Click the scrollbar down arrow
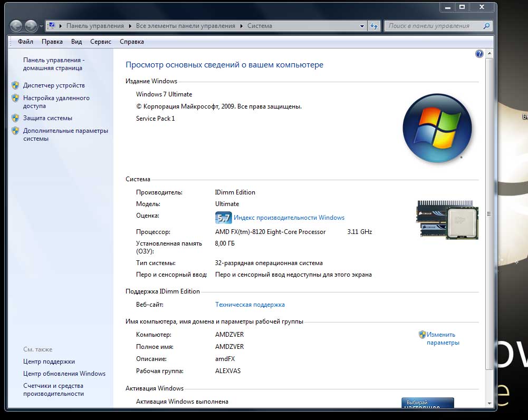 pos(489,403)
